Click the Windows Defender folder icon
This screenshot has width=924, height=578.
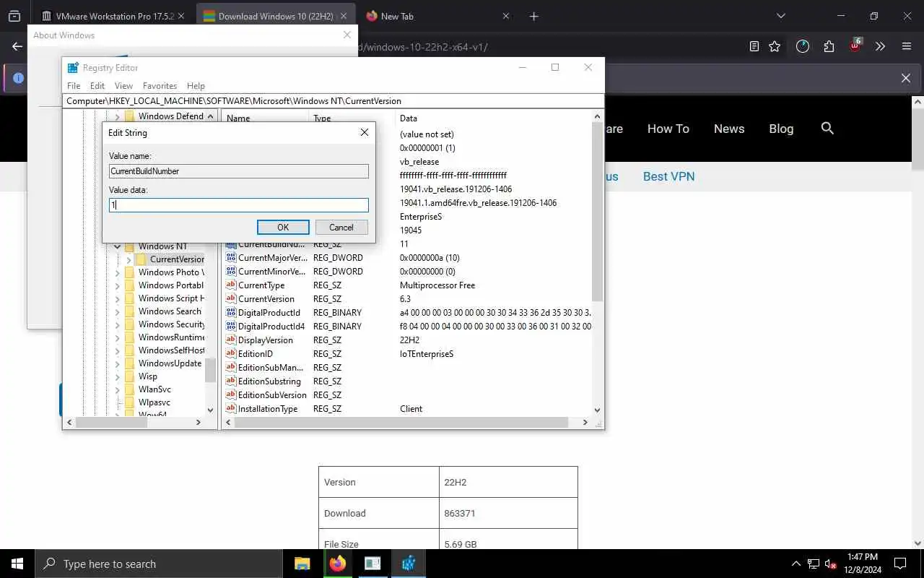pyautogui.click(x=129, y=116)
